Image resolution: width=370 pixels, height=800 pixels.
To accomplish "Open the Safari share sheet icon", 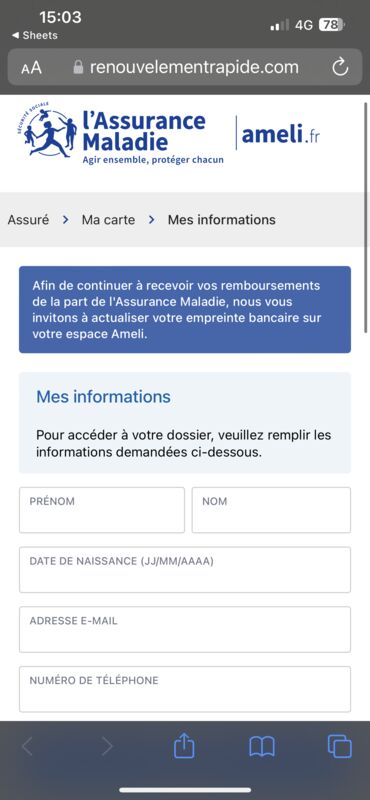I will point(184,747).
